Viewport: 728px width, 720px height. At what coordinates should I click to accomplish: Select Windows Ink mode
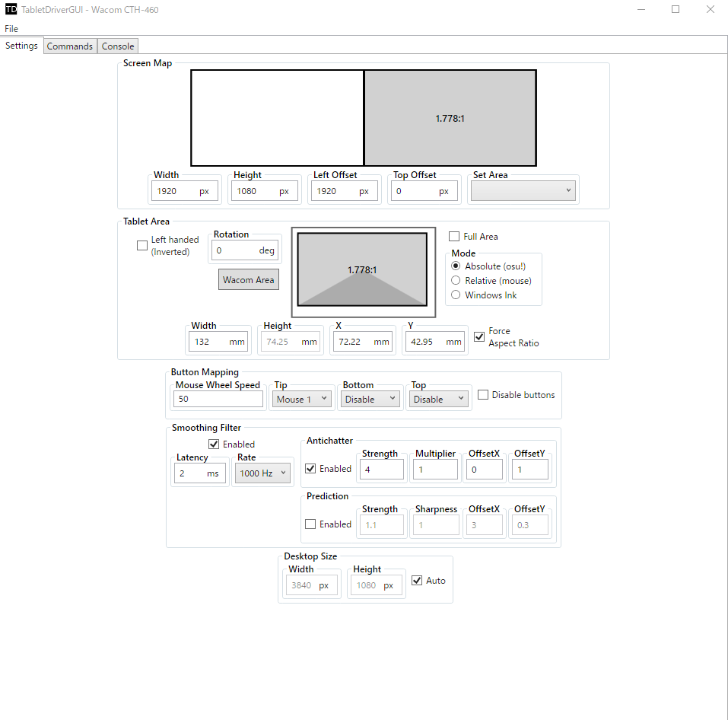(x=456, y=295)
